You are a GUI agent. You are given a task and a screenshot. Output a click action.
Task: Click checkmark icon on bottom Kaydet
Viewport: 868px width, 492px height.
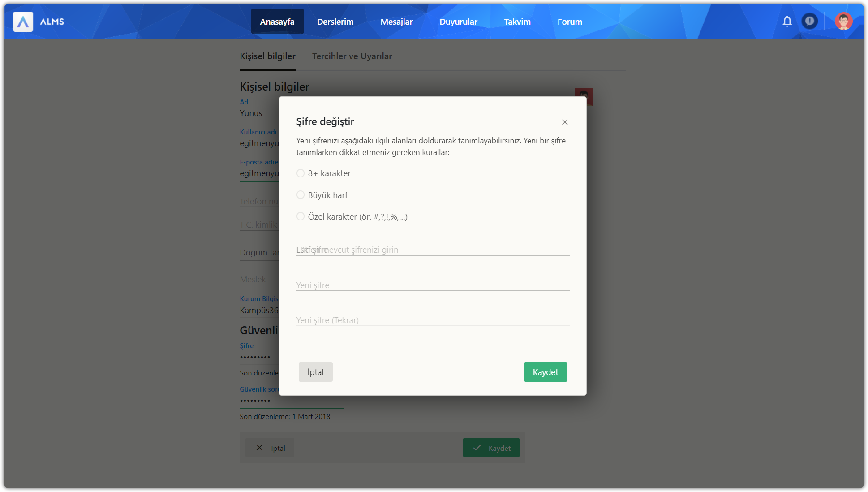[477, 448]
